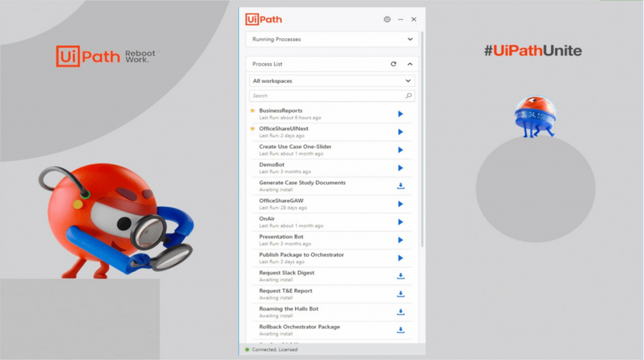Run the Presentation Bot process
The height and width of the screenshot is (360, 644).
pos(401,240)
